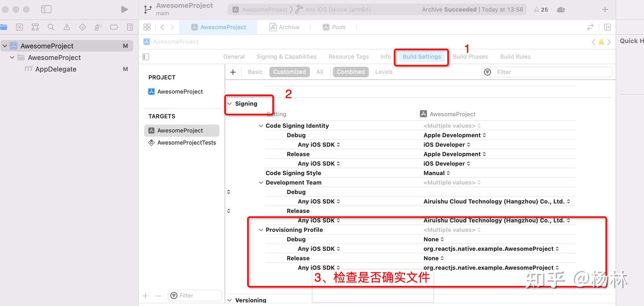Switch to the Info tab
The height and width of the screenshot is (306, 644).
pyautogui.click(x=386, y=57)
